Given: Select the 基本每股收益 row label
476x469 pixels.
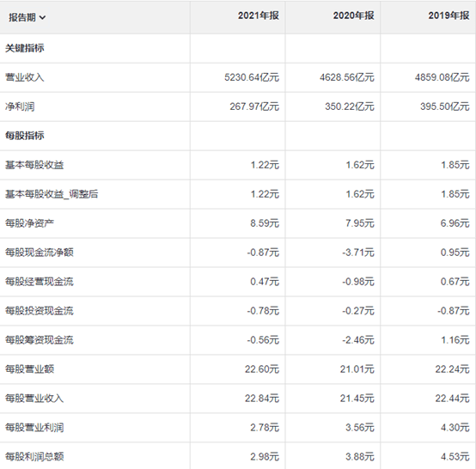Looking at the screenshot, I should click(x=34, y=165).
